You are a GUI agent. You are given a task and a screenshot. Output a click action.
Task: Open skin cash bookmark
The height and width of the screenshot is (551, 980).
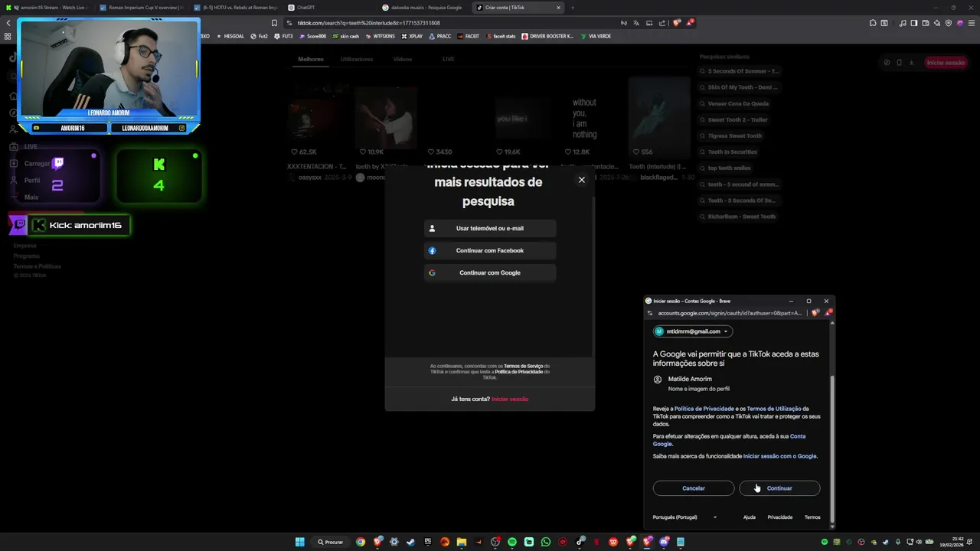(x=345, y=36)
